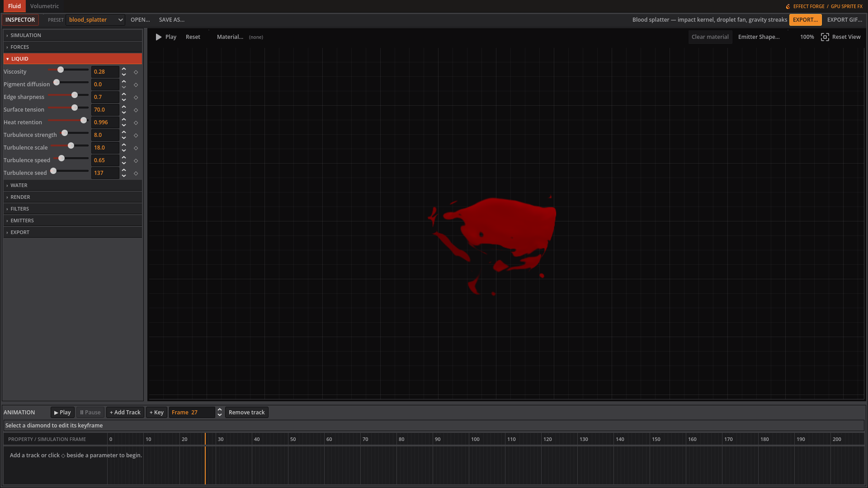Screen dimensions: 868x488
Task: Click the + Key button
Action: tap(156, 413)
